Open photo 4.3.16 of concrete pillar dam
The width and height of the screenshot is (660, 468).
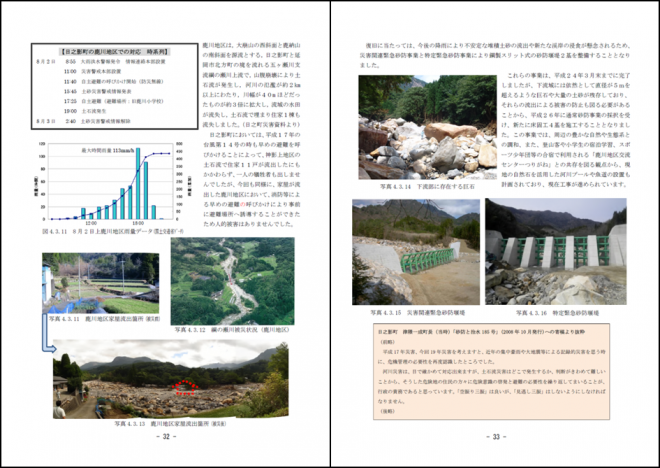556,252
